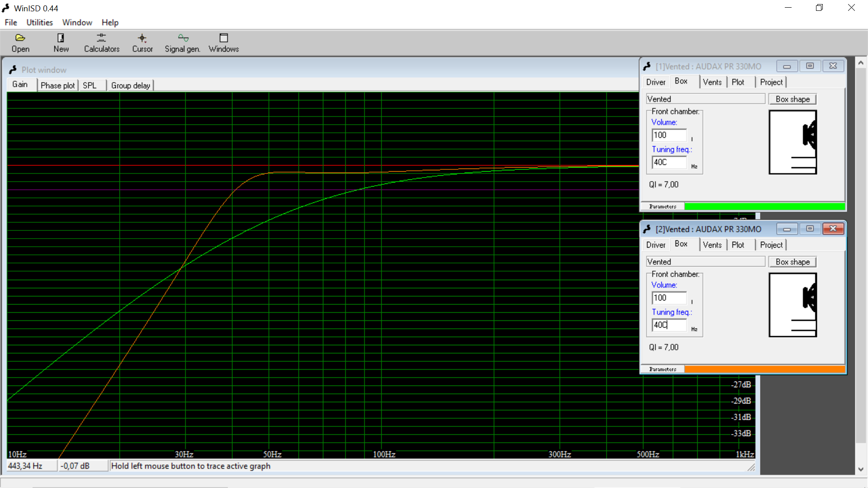Click the New project toolbar icon
This screenshot has height=488, width=868.
(61, 38)
